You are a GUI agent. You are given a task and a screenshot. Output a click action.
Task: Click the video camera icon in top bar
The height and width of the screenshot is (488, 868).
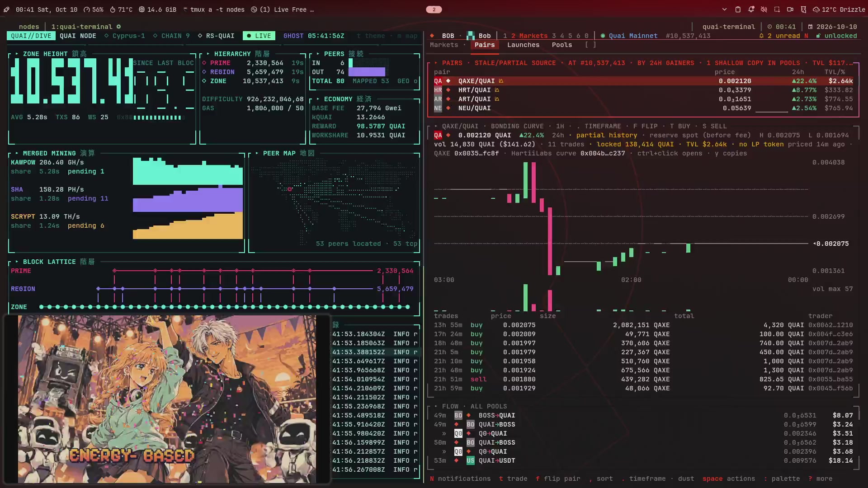(790, 9)
